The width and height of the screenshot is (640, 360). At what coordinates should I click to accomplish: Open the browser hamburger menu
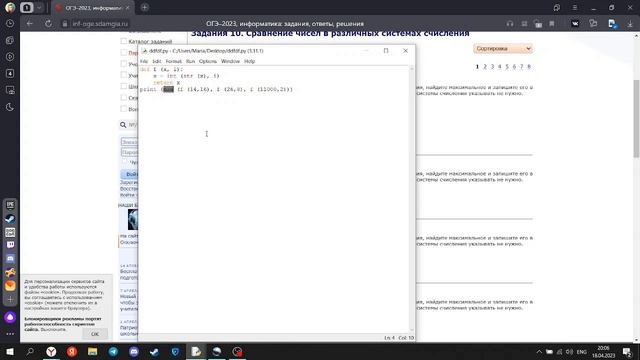pyautogui.click(x=575, y=7)
